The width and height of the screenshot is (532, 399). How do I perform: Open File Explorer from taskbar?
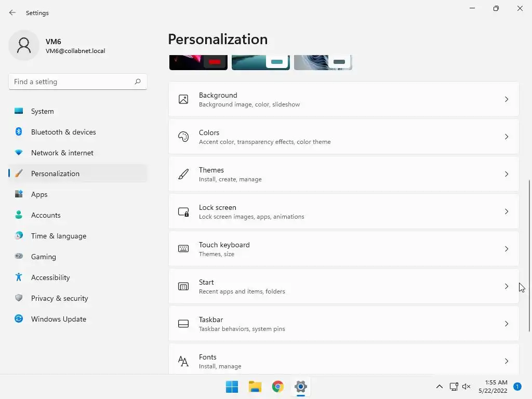coord(255,387)
